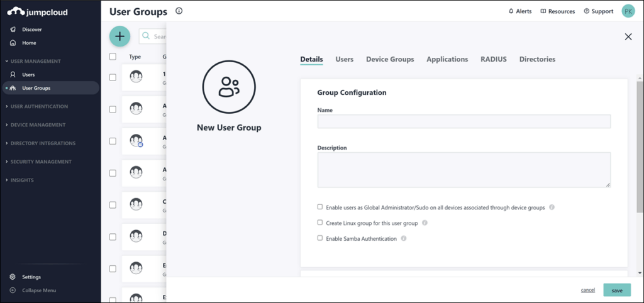
Task: Click the cancel link
Action: click(x=588, y=290)
